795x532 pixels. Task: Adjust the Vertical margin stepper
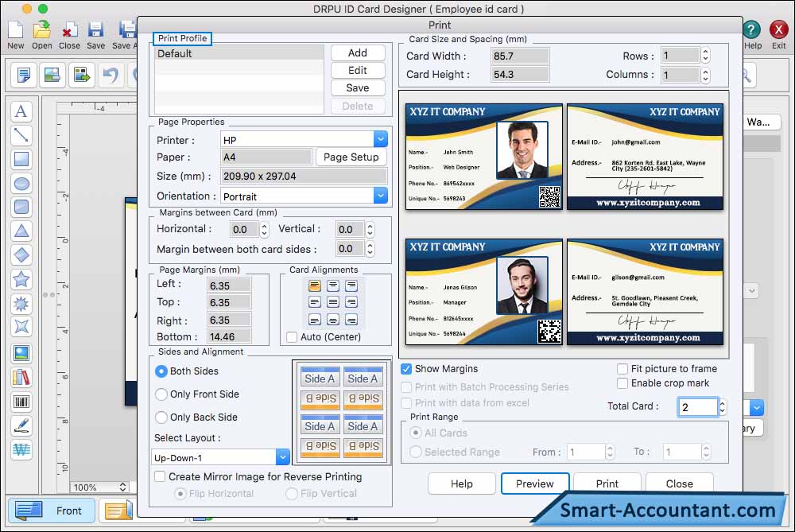(370, 230)
